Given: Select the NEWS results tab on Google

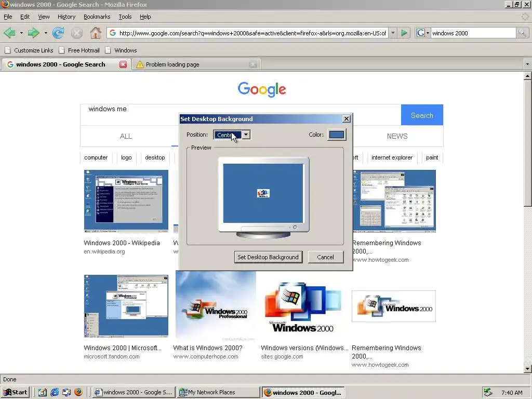Looking at the screenshot, I should 397,136.
